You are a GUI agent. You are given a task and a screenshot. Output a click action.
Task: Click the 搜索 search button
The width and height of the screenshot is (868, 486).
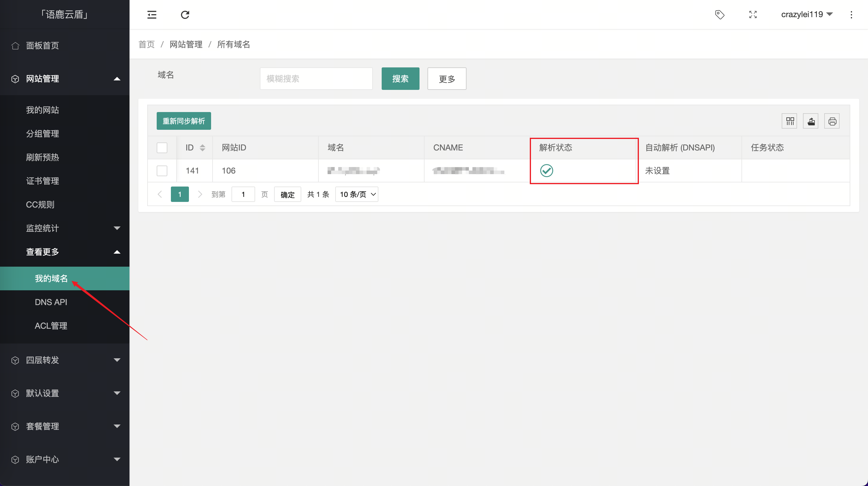click(400, 79)
